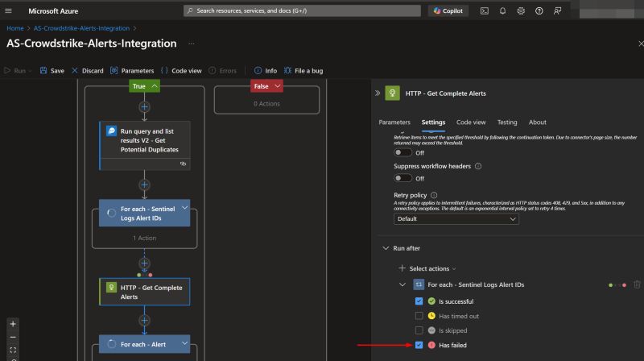The height and width of the screenshot is (361, 644).
Task: Discard workflow changes
Action: pyautogui.click(x=88, y=71)
